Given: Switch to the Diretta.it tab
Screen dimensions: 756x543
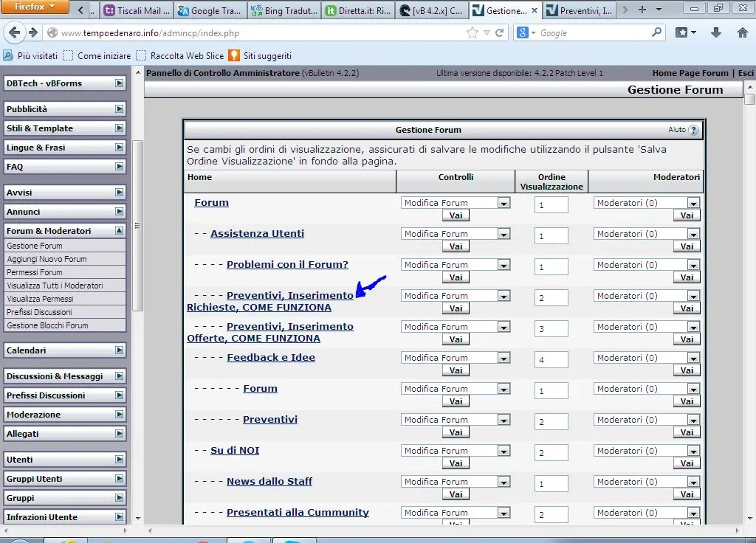Looking at the screenshot, I should (358, 10).
